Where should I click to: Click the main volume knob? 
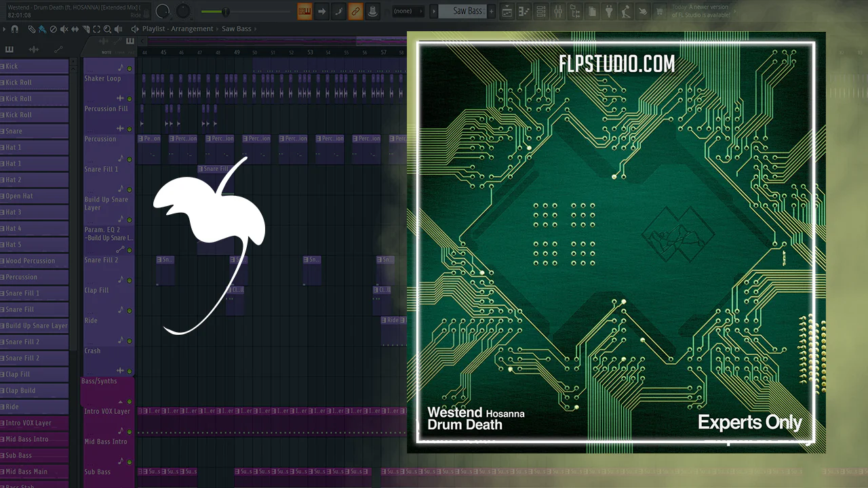tap(163, 11)
